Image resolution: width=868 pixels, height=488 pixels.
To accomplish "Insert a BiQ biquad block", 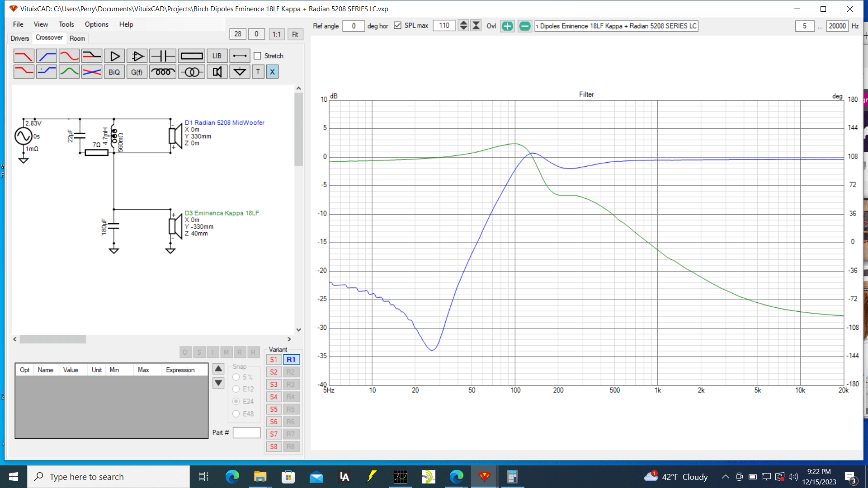I will click(114, 72).
